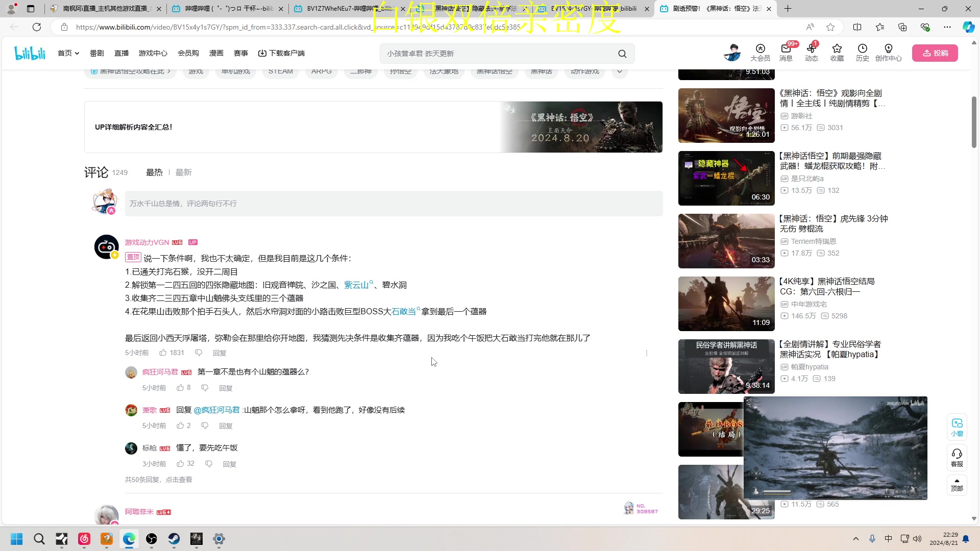Open 观影向全剧情 video title link

(832, 98)
